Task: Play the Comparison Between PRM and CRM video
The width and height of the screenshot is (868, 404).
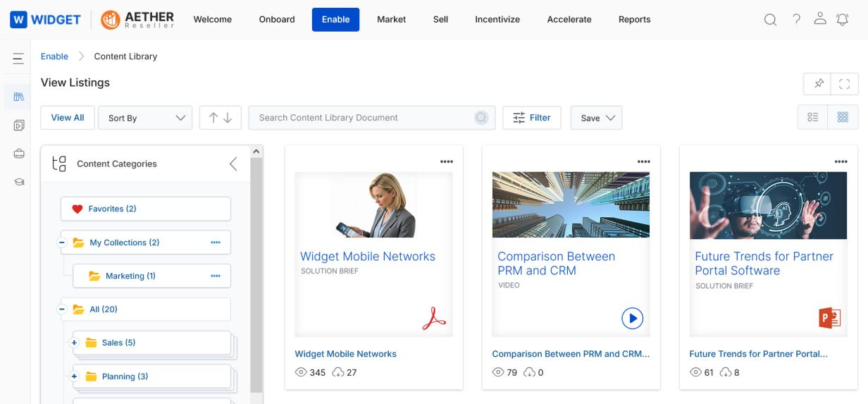Action: click(632, 319)
